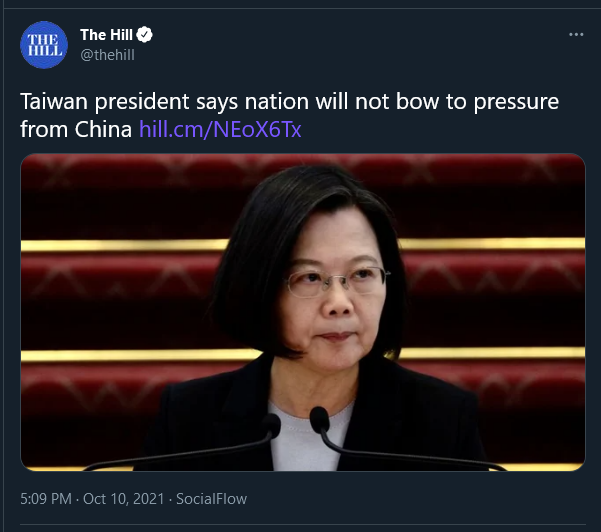Open the tweet's three-dot more menu
The height and width of the screenshot is (532, 601).
coord(576,34)
